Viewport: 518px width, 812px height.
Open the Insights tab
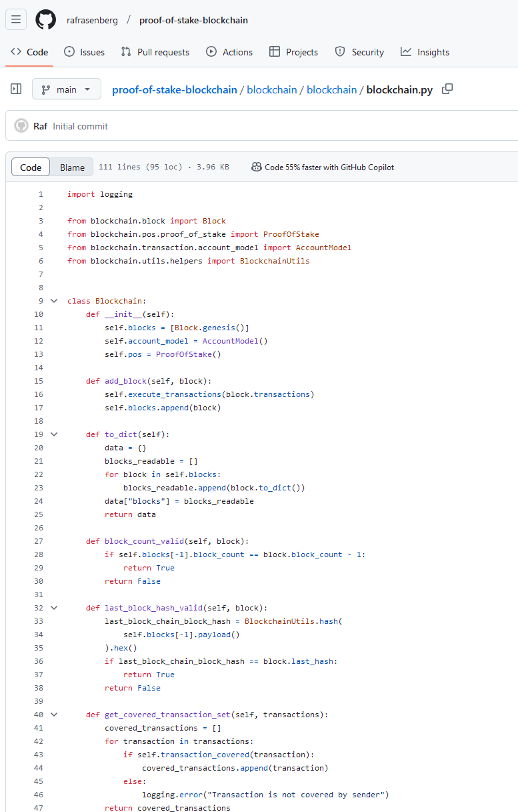coord(425,52)
